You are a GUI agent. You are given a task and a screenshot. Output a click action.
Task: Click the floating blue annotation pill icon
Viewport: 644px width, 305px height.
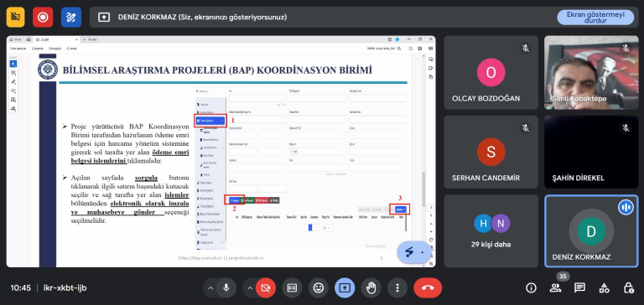pos(409,252)
